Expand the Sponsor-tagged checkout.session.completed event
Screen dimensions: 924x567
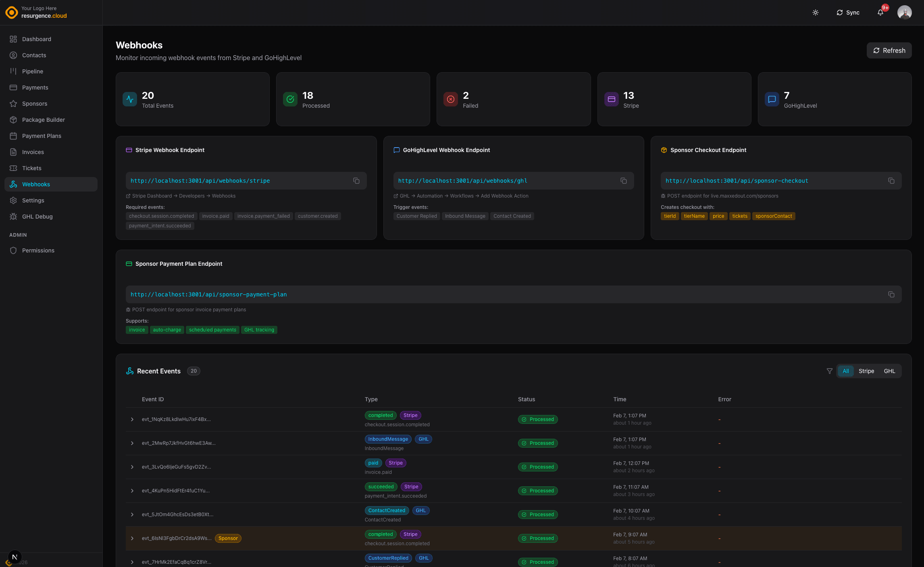[x=132, y=538]
